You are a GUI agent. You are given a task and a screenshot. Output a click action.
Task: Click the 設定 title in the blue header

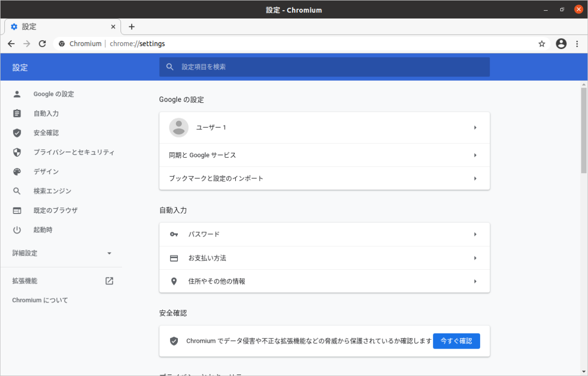[x=20, y=68]
